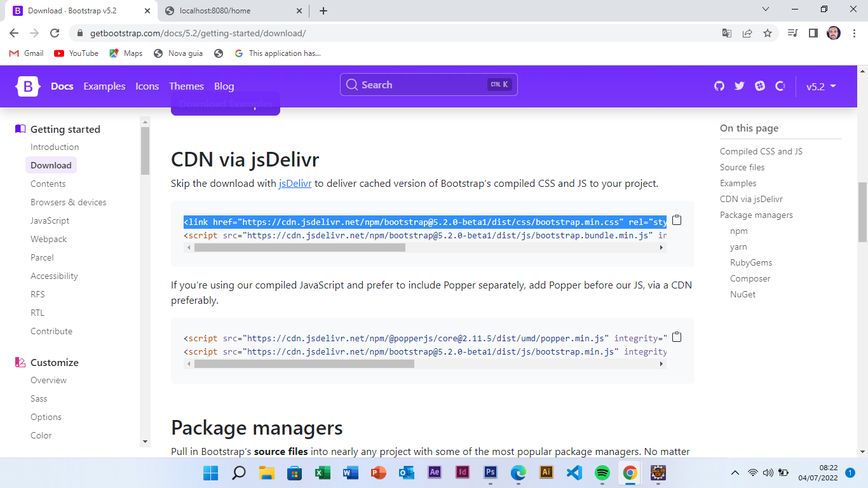Open Spotify from the taskbar

(x=602, y=472)
